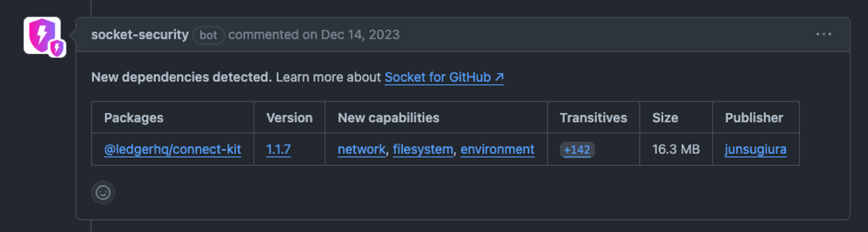The height and width of the screenshot is (232, 868).
Task: Open publisher junsugiura's profile link
Action: tap(755, 149)
